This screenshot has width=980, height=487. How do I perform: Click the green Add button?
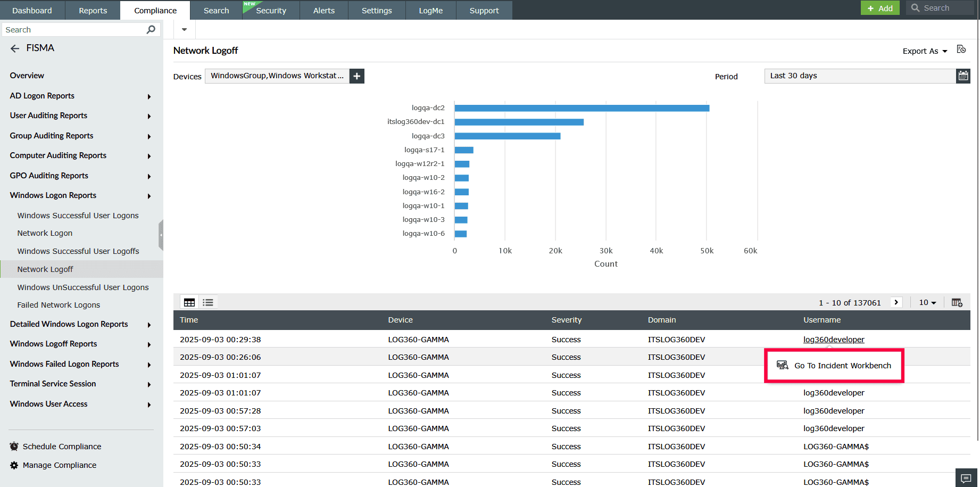(x=880, y=8)
